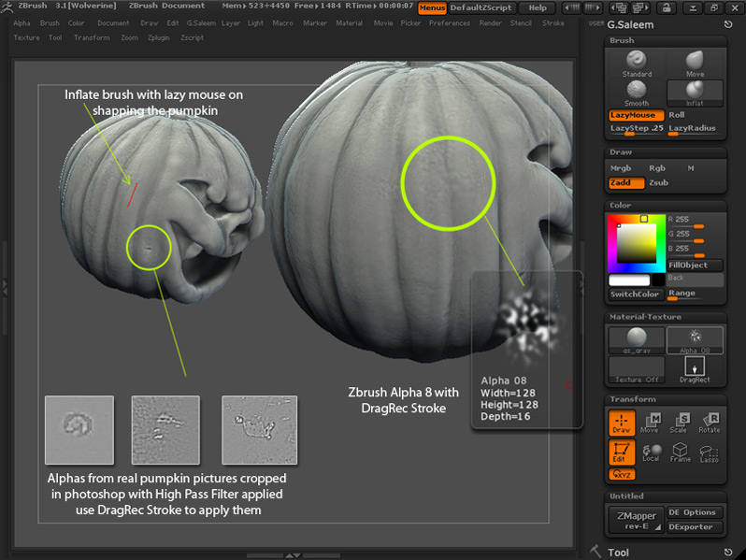This screenshot has height=560, width=746.
Task: Open the Zplugin menu
Action: pos(158,37)
